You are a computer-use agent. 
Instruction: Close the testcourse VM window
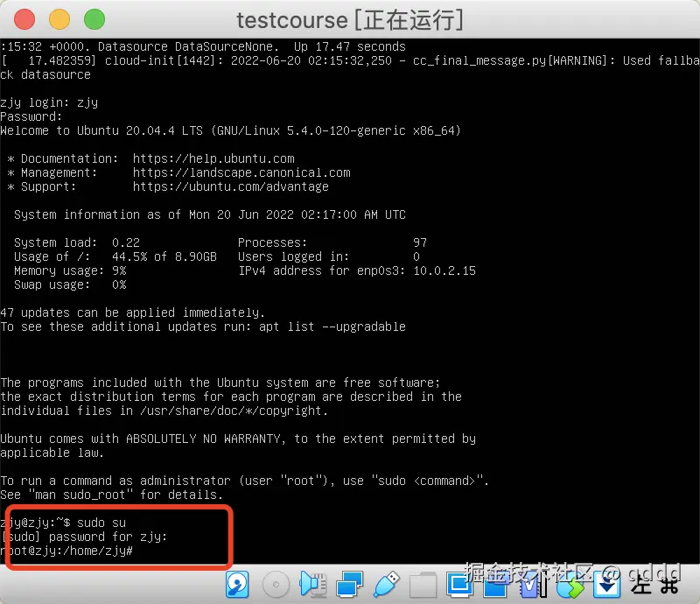click(x=24, y=19)
